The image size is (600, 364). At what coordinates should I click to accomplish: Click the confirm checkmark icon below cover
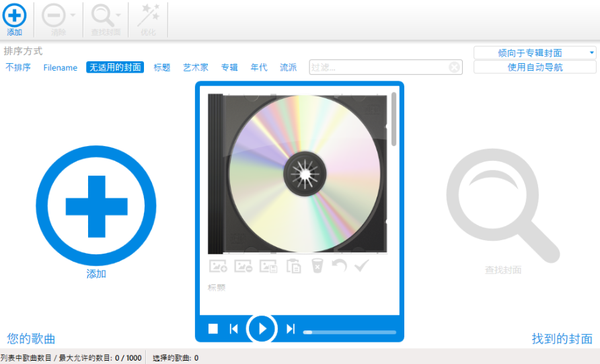362,265
